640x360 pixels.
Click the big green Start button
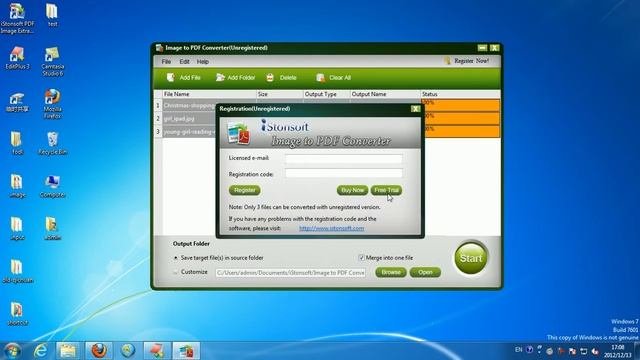tap(471, 258)
